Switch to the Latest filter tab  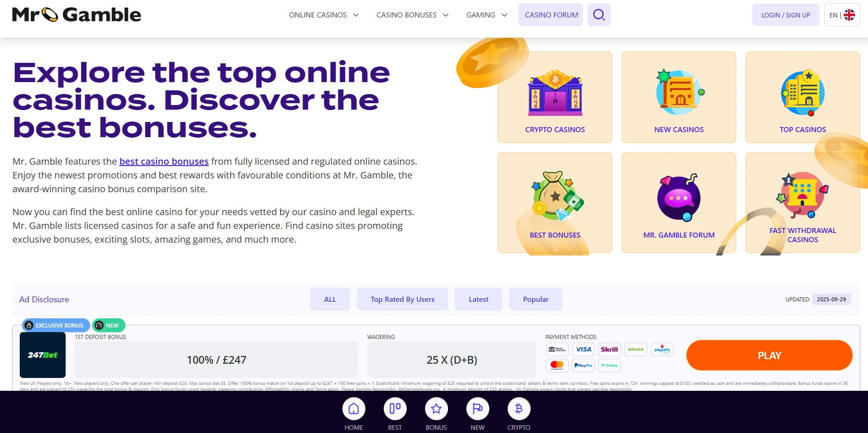pos(478,299)
